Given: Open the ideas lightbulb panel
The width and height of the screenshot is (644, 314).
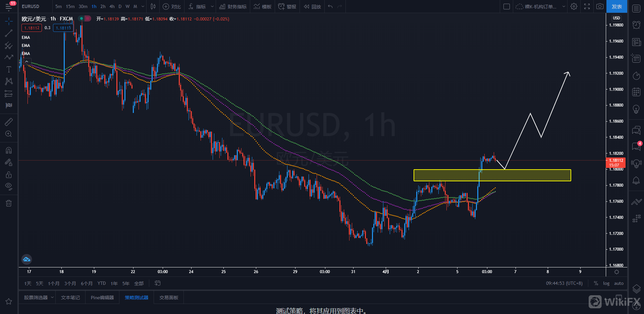Looking at the screenshot, I should pyautogui.click(x=636, y=109).
